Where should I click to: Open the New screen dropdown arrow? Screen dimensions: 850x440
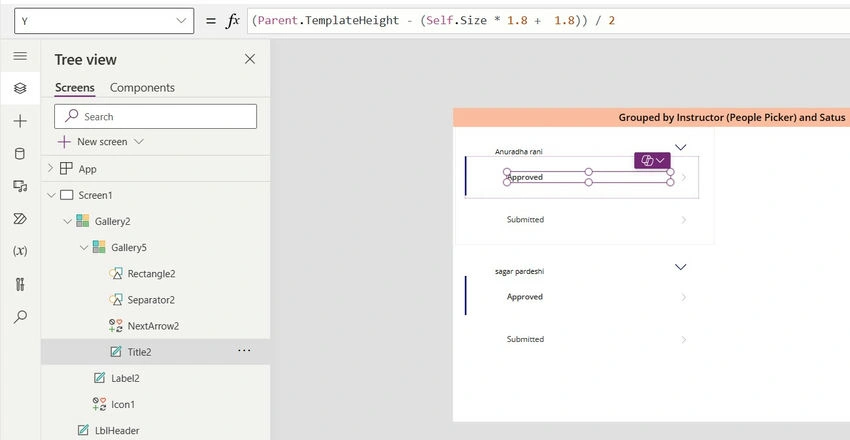tap(139, 141)
